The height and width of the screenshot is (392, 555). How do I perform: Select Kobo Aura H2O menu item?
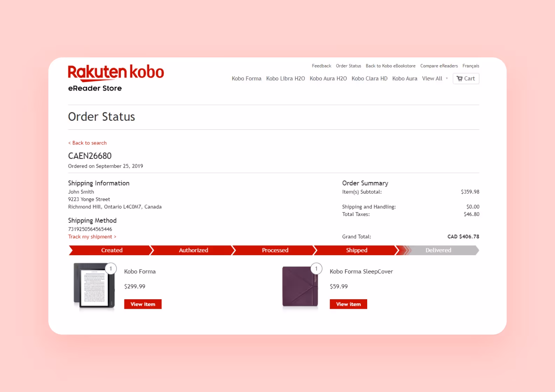click(x=328, y=78)
